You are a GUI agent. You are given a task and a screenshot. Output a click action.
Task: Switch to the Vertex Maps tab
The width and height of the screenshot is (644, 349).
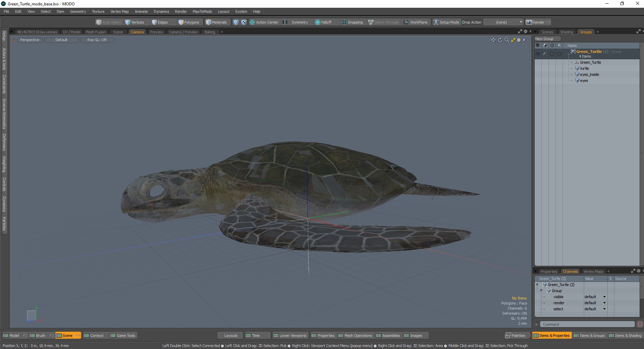coord(593,272)
